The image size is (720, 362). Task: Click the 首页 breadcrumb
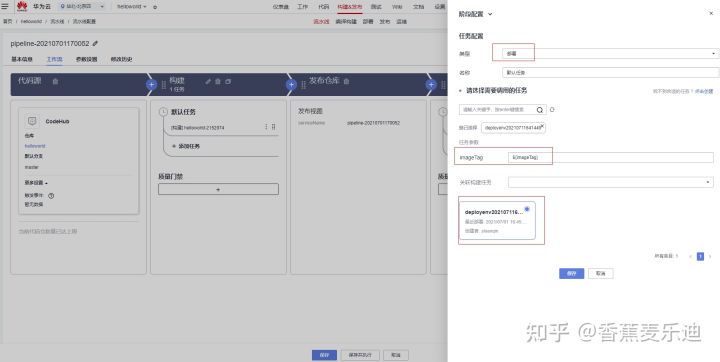click(x=7, y=22)
